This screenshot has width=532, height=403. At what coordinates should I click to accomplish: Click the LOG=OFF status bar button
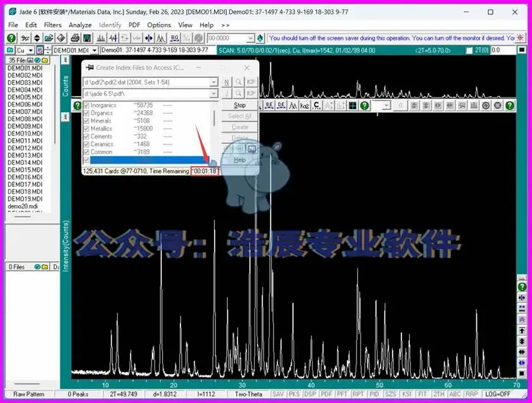click(498, 394)
